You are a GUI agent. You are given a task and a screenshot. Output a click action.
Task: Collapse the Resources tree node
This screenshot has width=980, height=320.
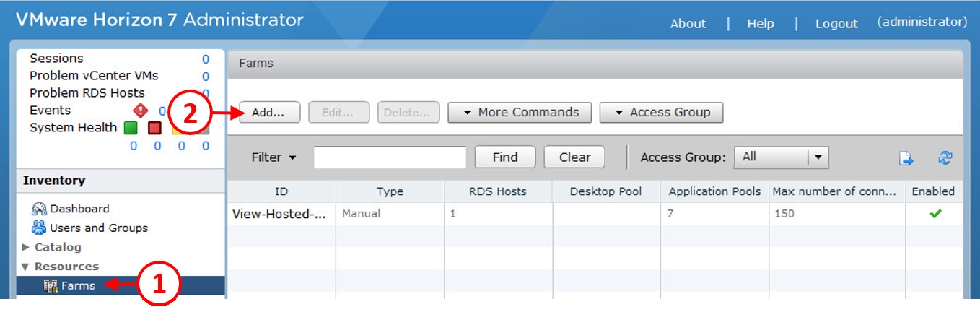tap(26, 267)
